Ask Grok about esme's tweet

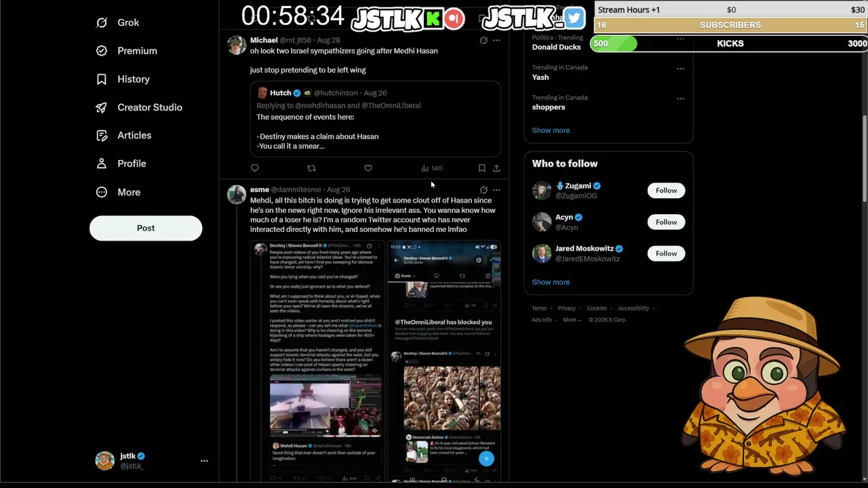tap(484, 190)
